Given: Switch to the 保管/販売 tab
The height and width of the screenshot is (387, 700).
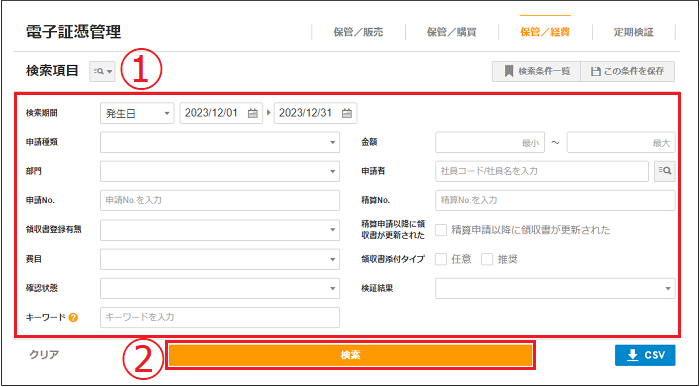Looking at the screenshot, I should coord(358,33).
